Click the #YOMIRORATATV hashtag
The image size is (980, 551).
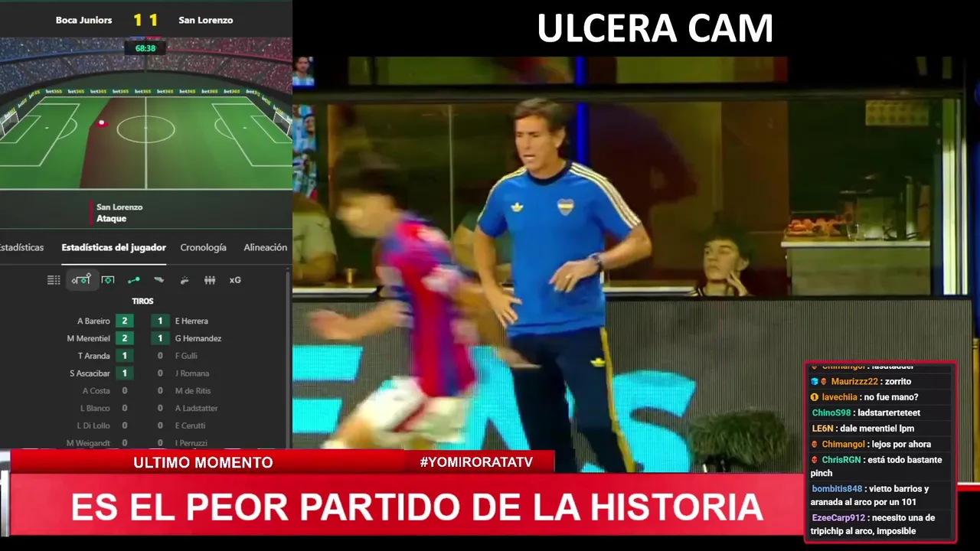click(x=476, y=462)
